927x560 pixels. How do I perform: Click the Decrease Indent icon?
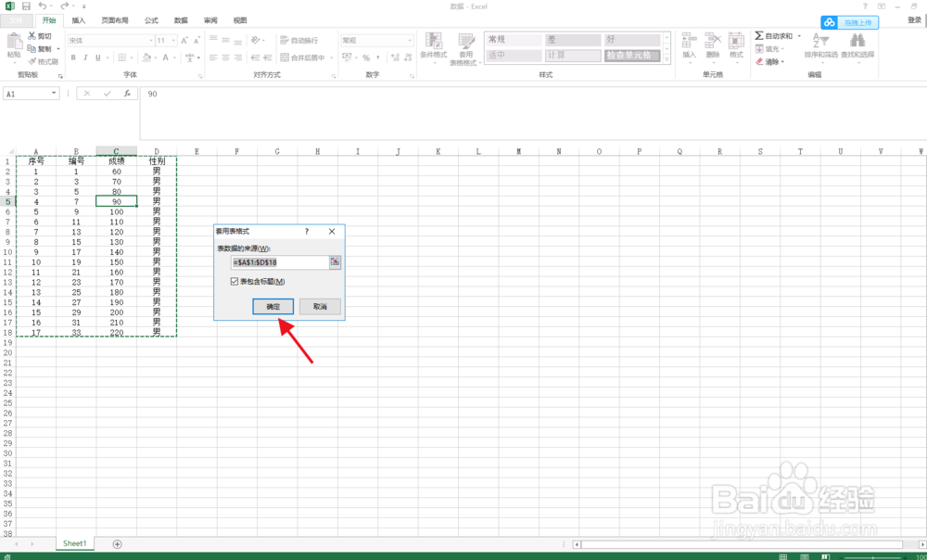tap(256, 57)
